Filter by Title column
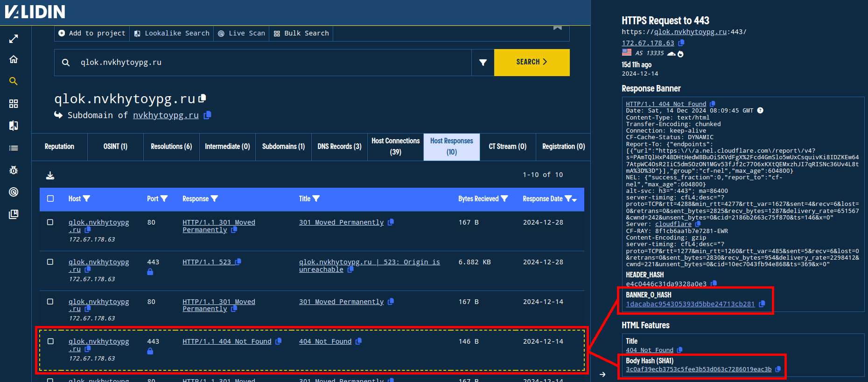The width and height of the screenshot is (868, 382). point(316,198)
